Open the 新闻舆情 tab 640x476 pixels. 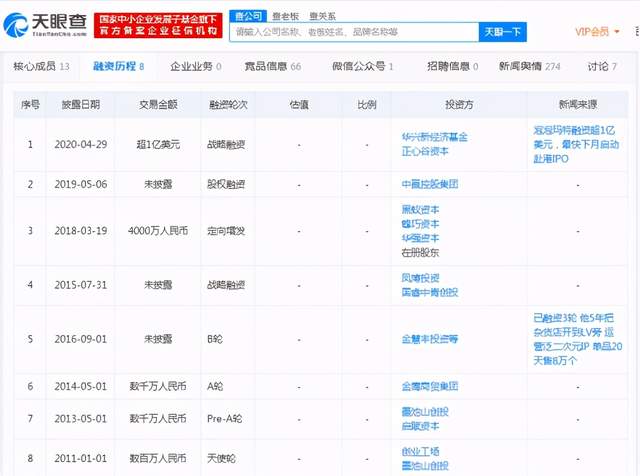click(529, 66)
